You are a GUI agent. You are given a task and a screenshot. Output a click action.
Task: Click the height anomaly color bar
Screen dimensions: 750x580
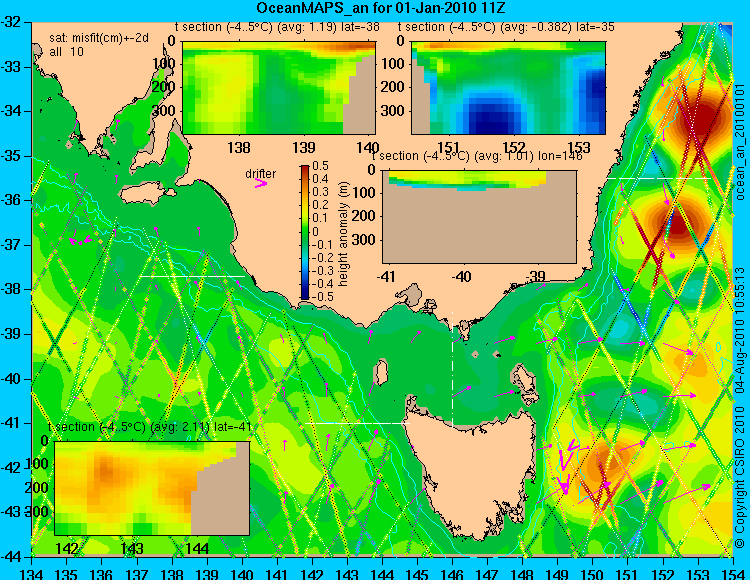305,232
